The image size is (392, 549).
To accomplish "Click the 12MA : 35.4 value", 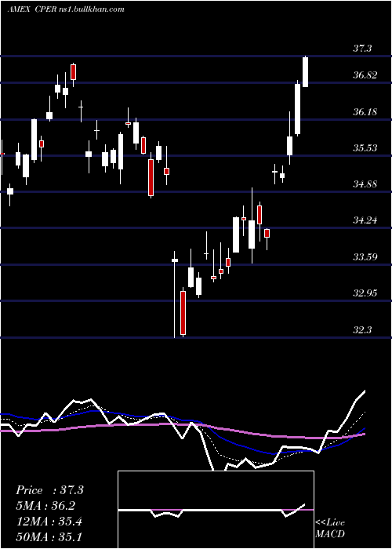I will [49, 522].
